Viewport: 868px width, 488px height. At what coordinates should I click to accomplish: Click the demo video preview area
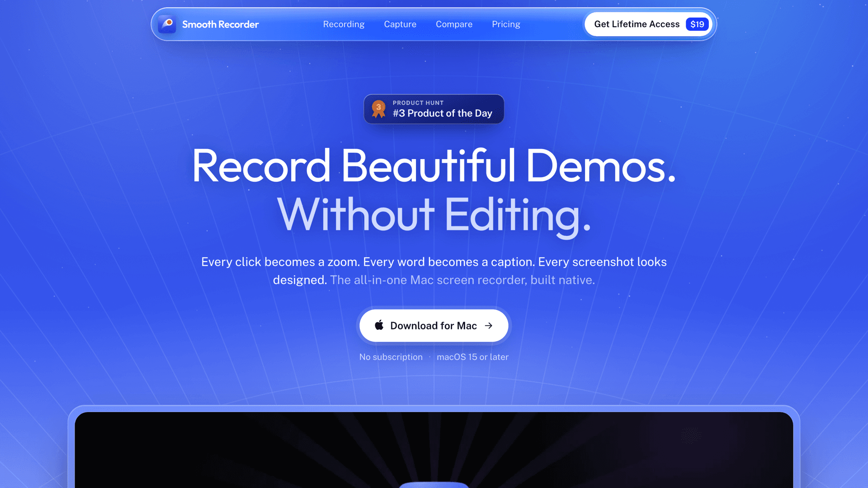[x=434, y=450]
